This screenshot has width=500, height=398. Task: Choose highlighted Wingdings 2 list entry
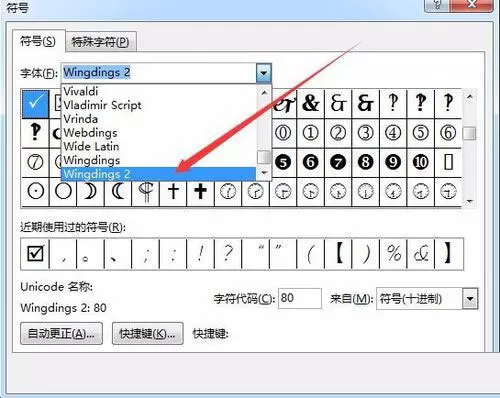point(159,174)
